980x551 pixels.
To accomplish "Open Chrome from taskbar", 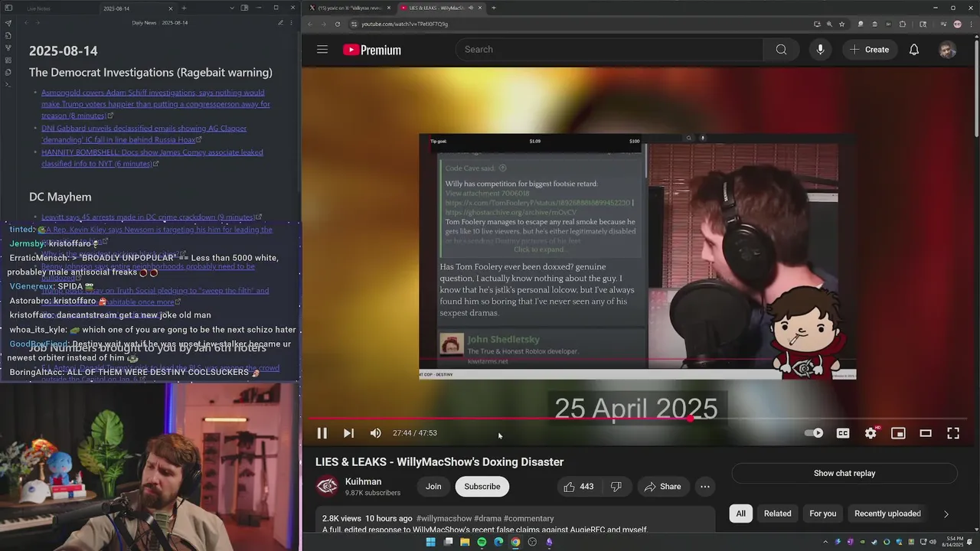I will click(x=515, y=542).
